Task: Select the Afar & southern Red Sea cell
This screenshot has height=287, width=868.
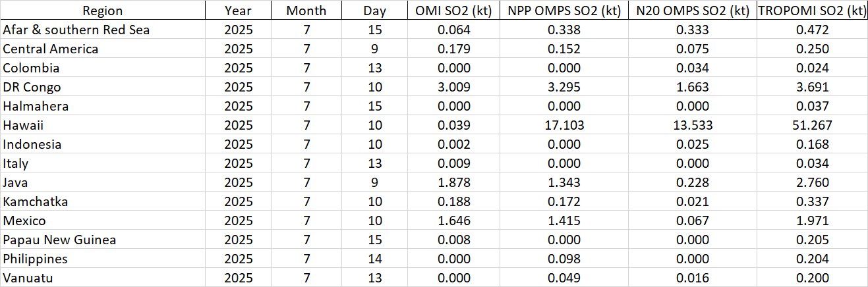Action: (76, 30)
